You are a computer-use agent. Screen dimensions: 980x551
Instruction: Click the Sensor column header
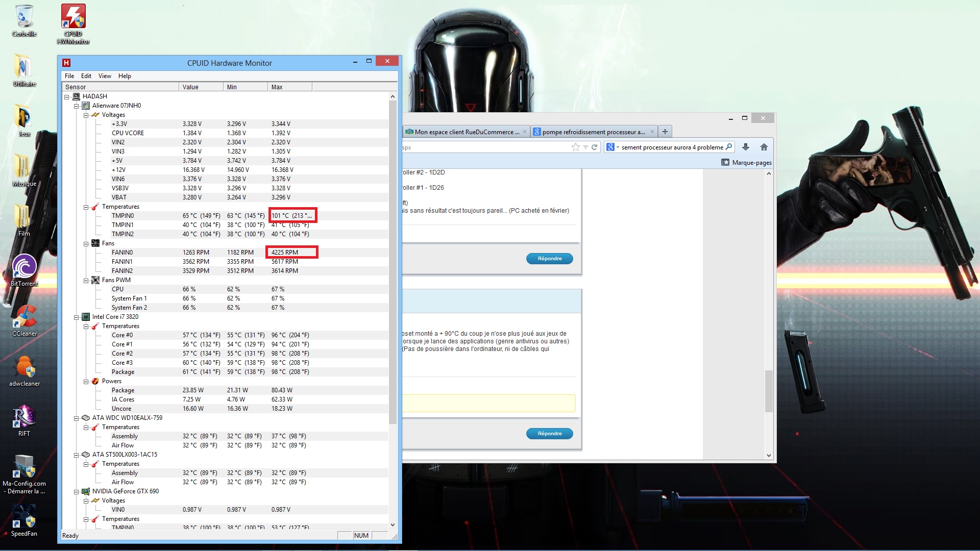[x=120, y=87]
